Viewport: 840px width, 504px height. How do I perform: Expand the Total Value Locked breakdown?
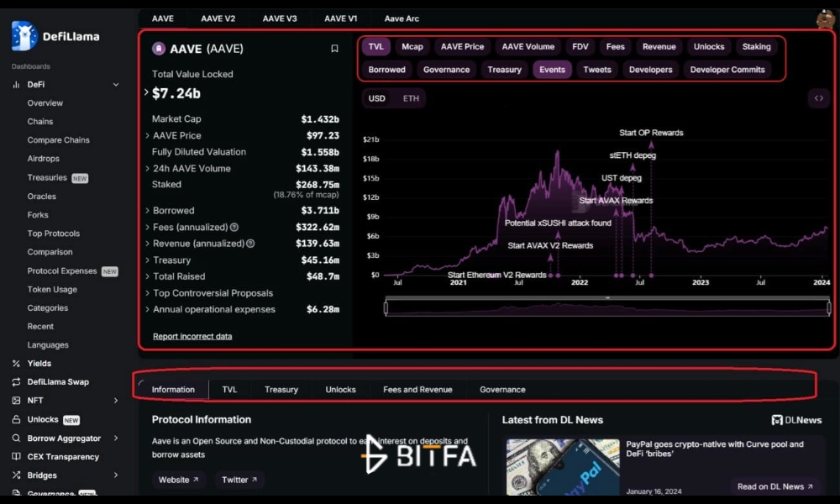(x=146, y=92)
